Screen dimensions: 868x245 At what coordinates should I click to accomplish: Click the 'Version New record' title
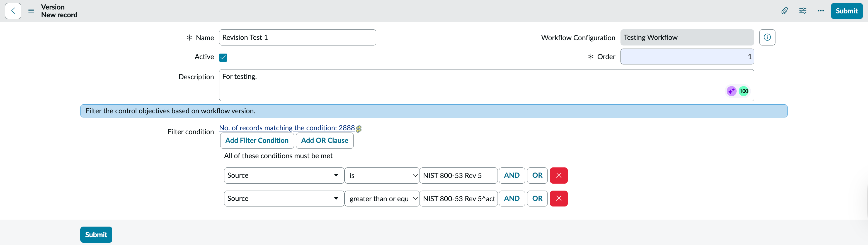[59, 11]
